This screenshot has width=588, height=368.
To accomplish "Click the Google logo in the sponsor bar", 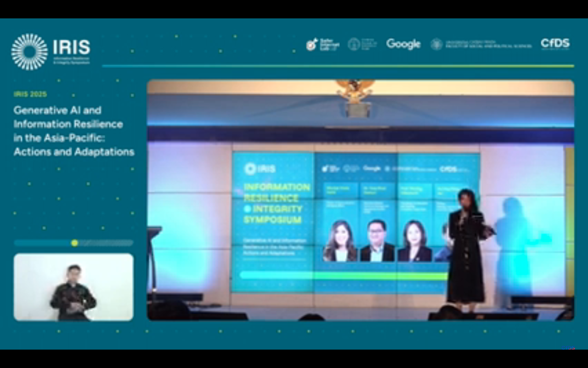I will coord(403,44).
